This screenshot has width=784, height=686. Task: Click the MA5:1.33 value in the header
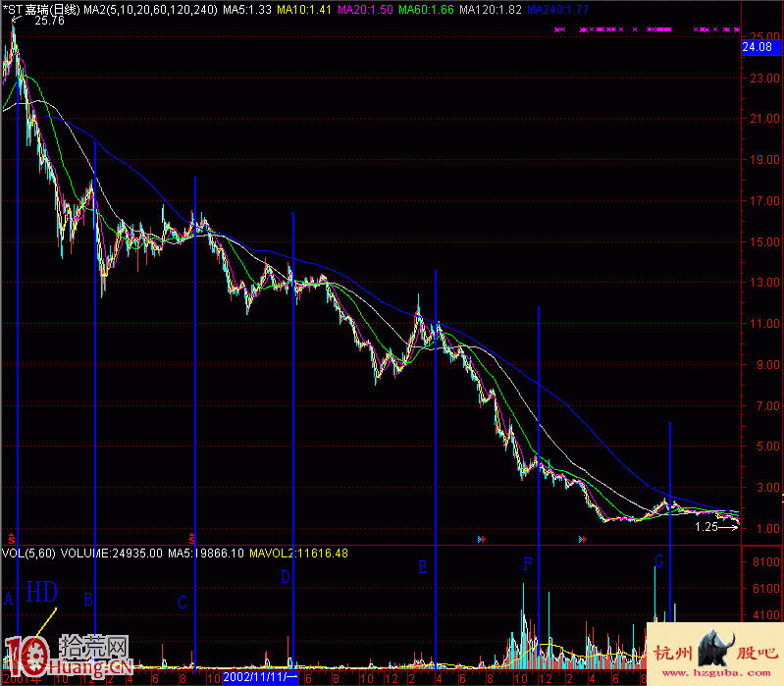247,10
